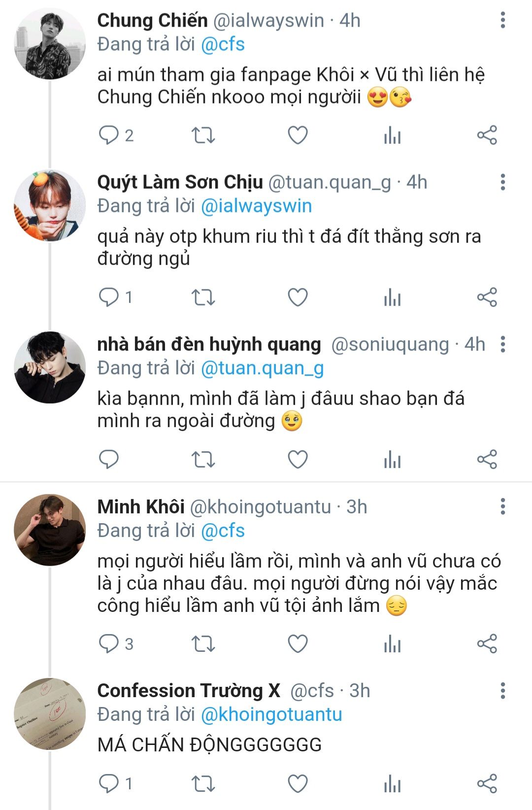
Task: Open replies on Minh Khôi's tweet
Action: tap(109, 643)
